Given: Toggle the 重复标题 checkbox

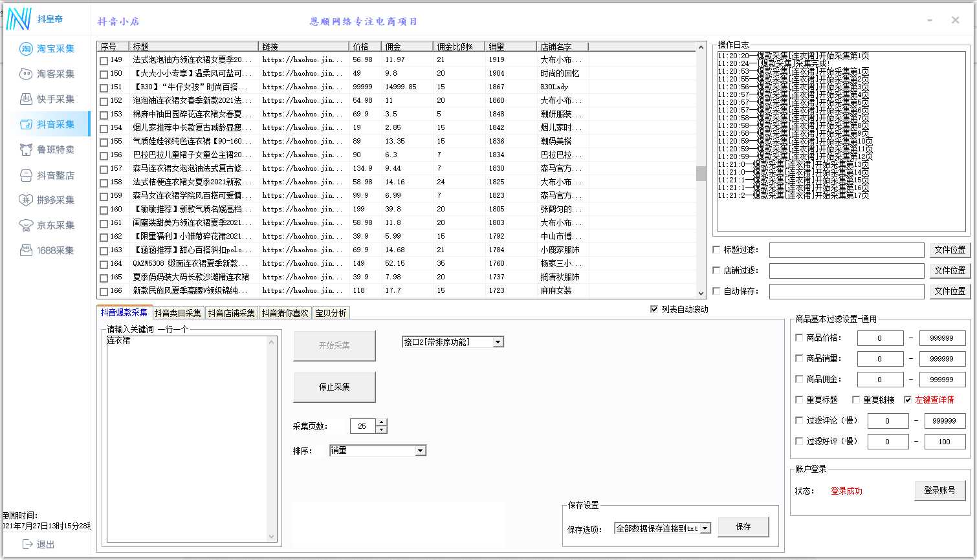Looking at the screenshot, I should point(799,400).
